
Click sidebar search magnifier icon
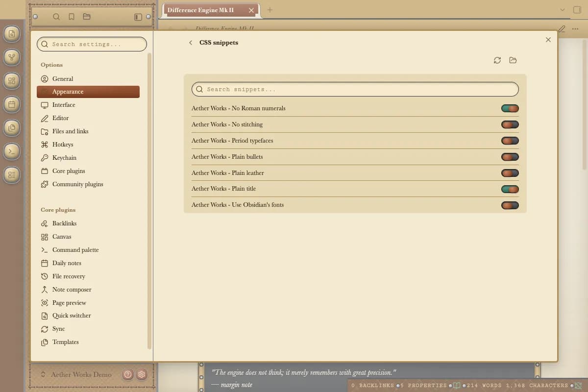[x=56, y=17]
